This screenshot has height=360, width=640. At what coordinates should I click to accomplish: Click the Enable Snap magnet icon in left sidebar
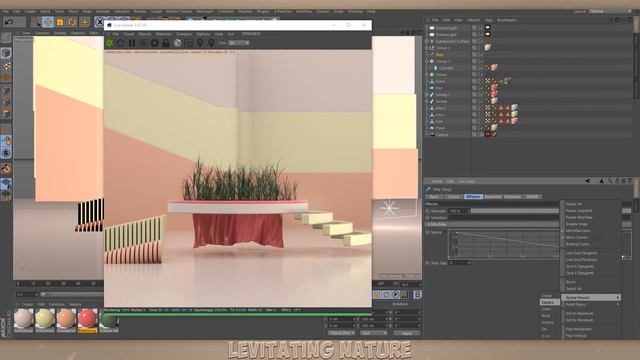coord(6,169)
